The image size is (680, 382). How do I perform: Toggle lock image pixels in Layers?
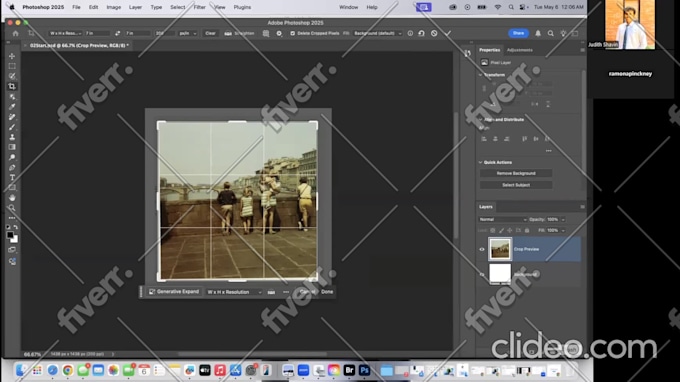[x=501, y=231]
